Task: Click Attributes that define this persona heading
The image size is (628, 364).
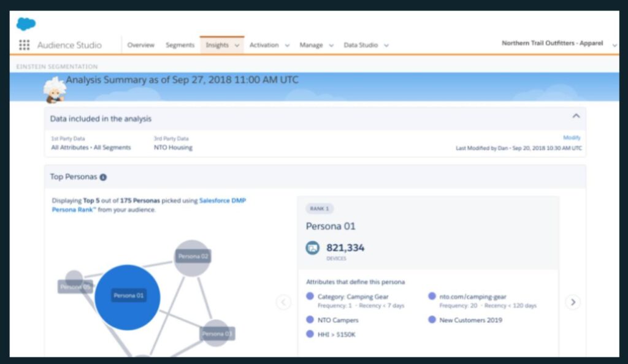Action: point(355,282)
